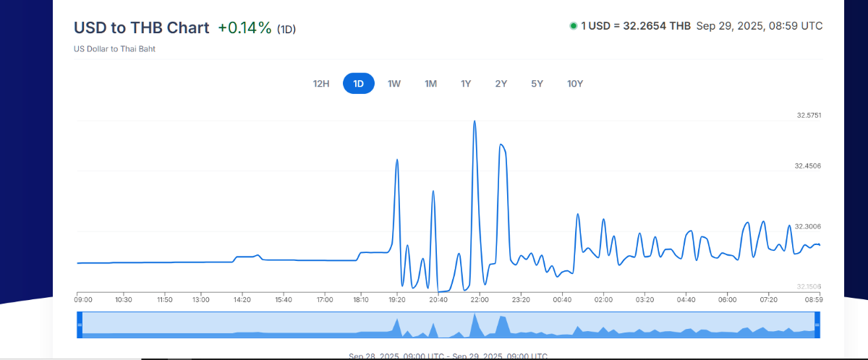868x360 pixels.
Task: Click the tallest peak in the navigator preview
Action: [475, 315]
